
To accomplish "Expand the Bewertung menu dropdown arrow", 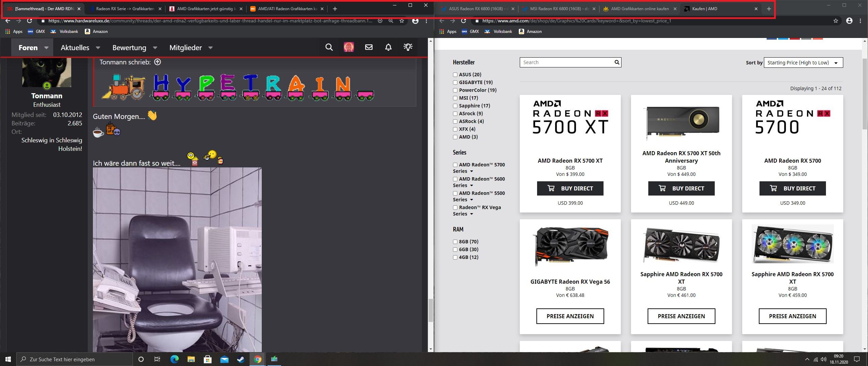I will [155, 48].
